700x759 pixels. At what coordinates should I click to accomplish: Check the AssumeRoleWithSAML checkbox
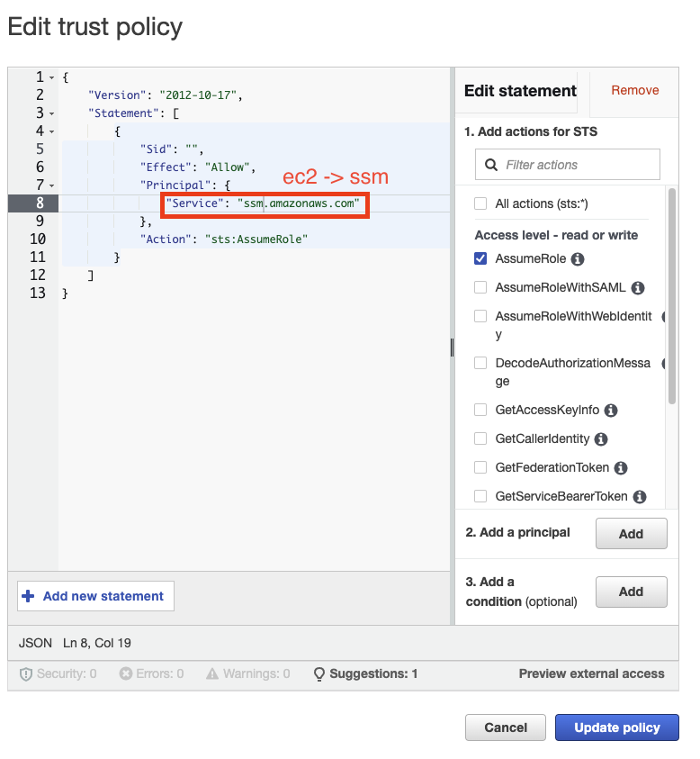(480, 287)
